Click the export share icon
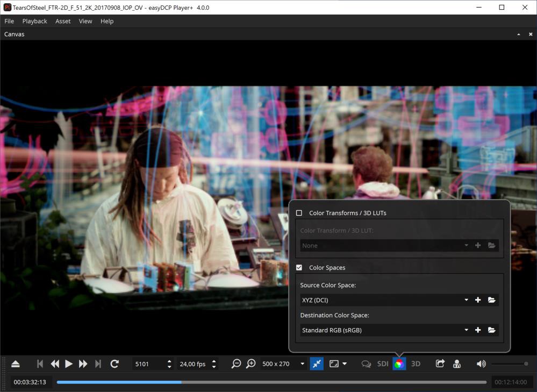Screen dimensions: 537x392 [x=440, y=364]
